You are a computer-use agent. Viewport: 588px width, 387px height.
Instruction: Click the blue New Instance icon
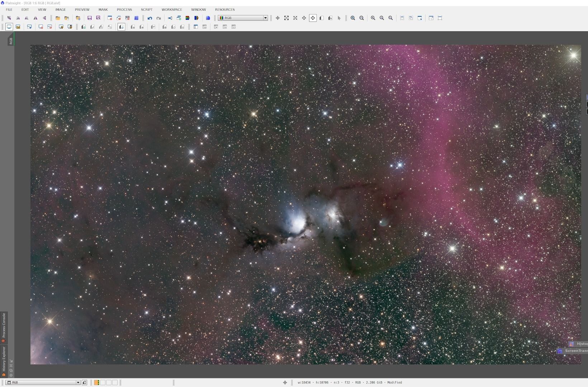click(208, 18)
